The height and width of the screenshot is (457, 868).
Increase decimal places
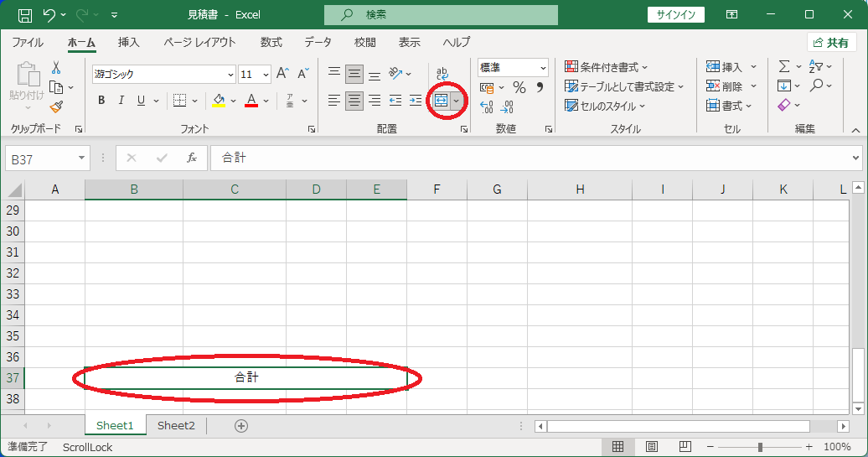[487, 106]
